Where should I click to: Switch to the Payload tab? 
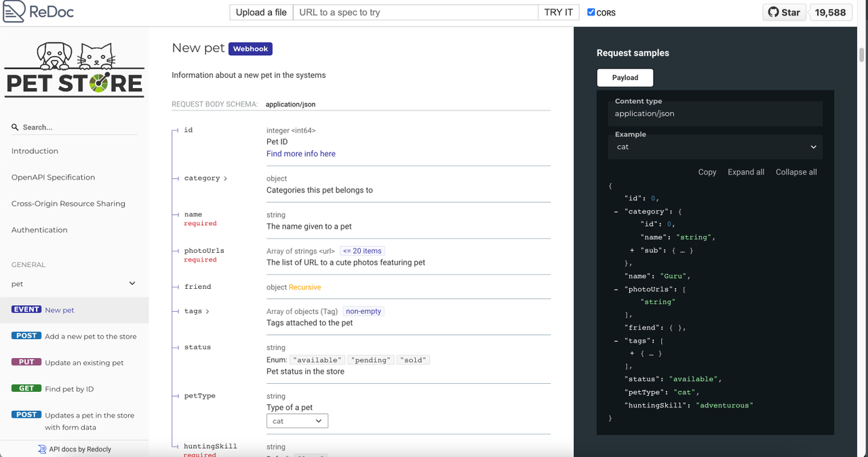[x=625, y=77]
